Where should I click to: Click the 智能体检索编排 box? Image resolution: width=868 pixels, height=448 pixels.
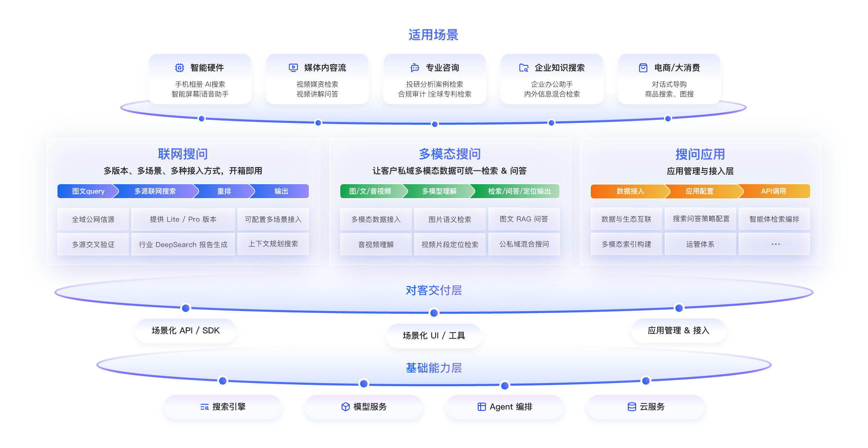pyautogui.click(x=774, y=219)
